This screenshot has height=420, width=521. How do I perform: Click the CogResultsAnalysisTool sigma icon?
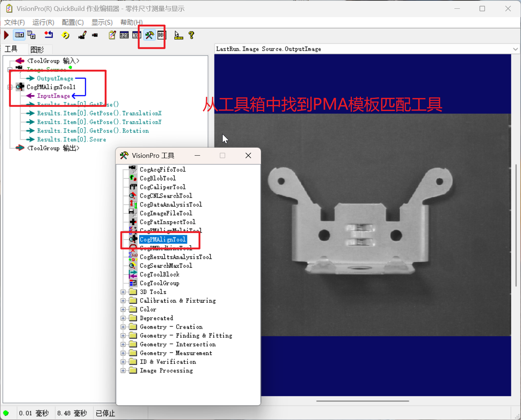point(133,257)
